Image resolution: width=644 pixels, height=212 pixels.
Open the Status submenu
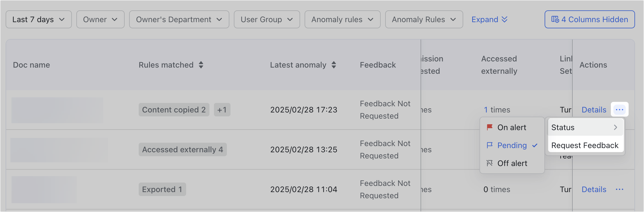(585, 127)
